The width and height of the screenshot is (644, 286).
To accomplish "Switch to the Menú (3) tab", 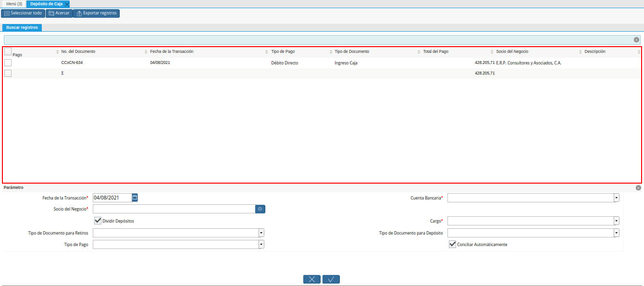I will (x=14, y=4).
